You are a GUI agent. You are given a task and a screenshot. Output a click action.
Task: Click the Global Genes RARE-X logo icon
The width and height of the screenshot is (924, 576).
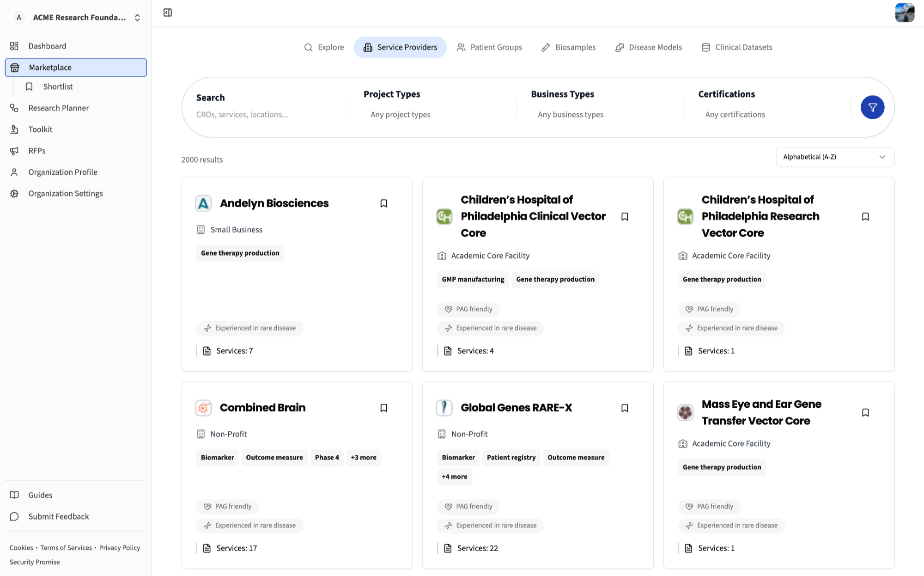tap(444, 408)
